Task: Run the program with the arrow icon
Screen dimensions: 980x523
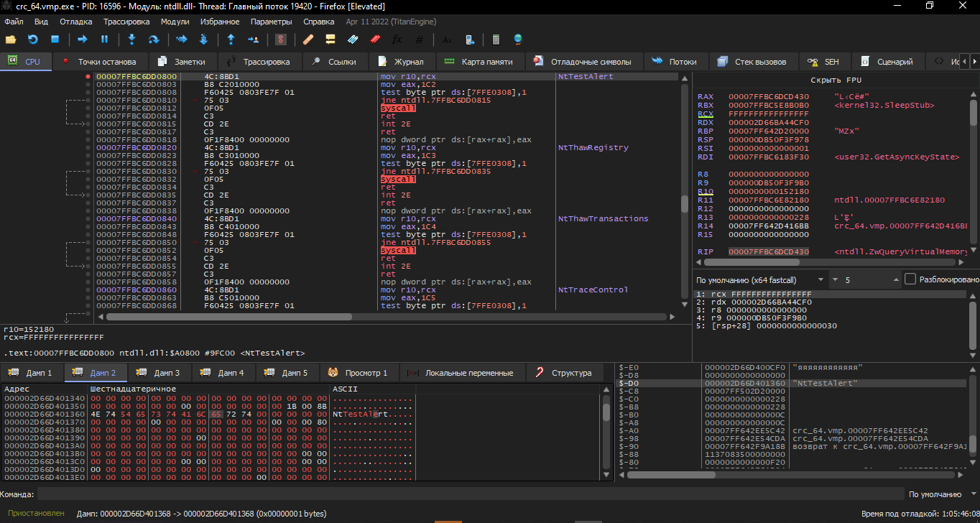Action: pyautogui.click(x=82, y=40)
